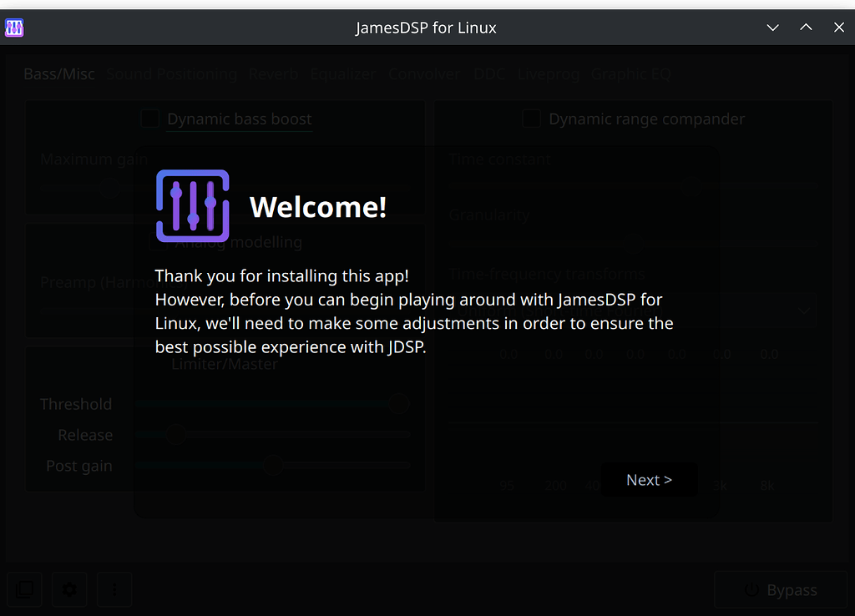
Task: Open the three-dot overflow menu
Action: [x=115, y=590]
